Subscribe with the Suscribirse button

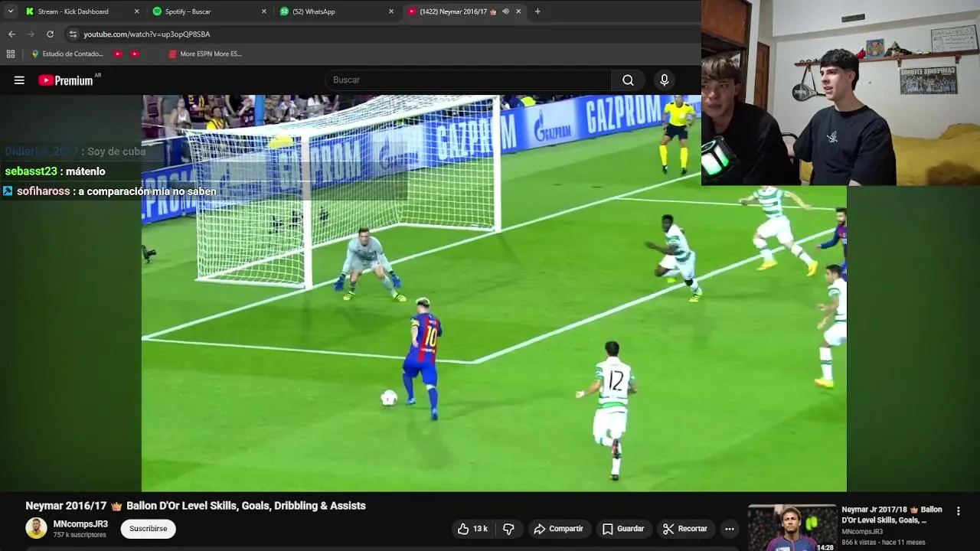[x=148, y=529]
